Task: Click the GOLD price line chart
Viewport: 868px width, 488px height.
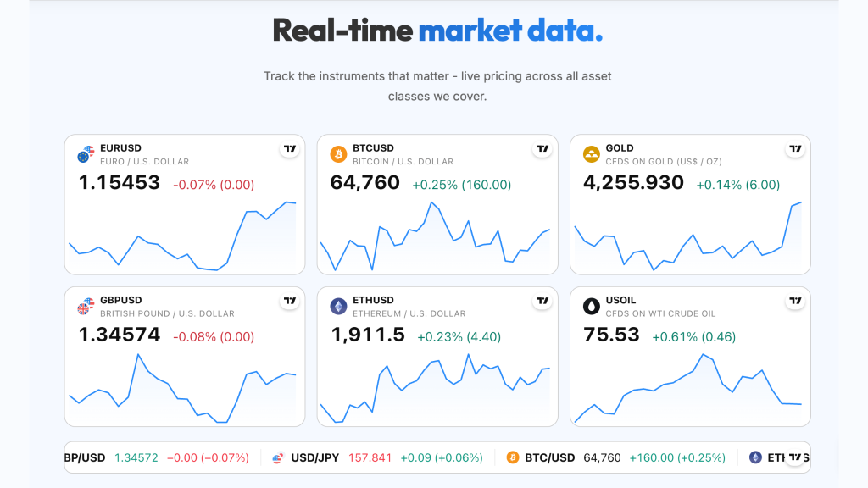Action: click(x=690, y=237)
